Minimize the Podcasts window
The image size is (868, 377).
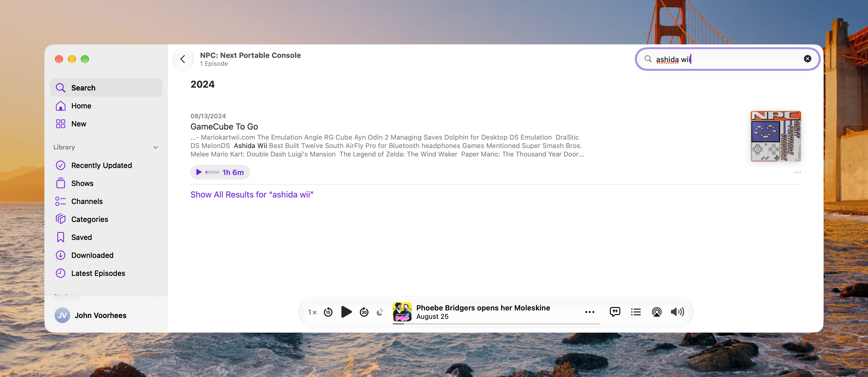72,59
